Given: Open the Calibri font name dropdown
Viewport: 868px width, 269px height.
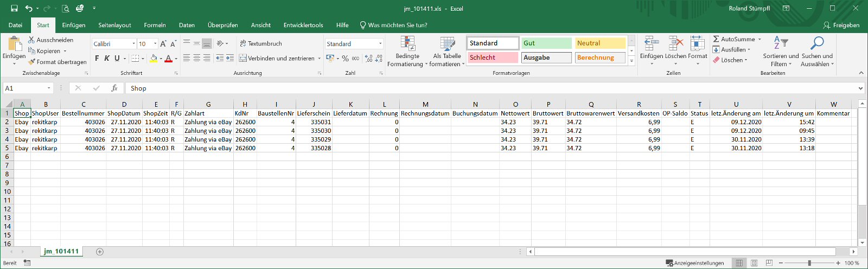Looking at the screenshot, I should (133, 43).
